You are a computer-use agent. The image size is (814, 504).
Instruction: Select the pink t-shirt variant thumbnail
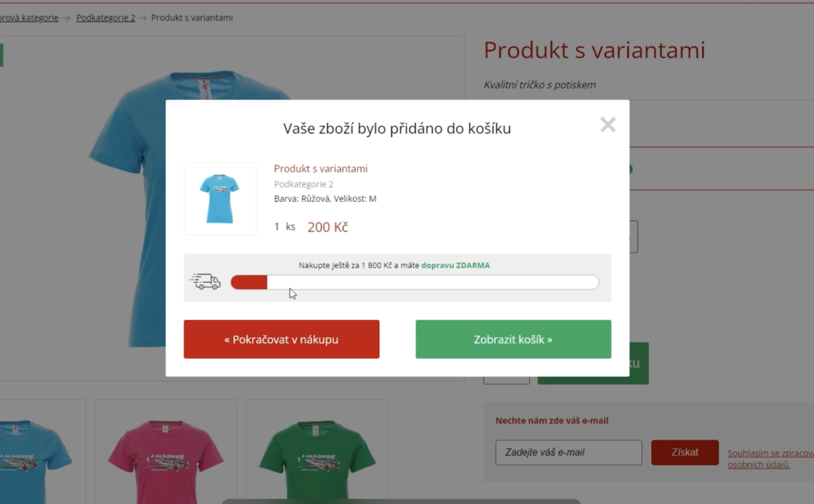(166, 452)
